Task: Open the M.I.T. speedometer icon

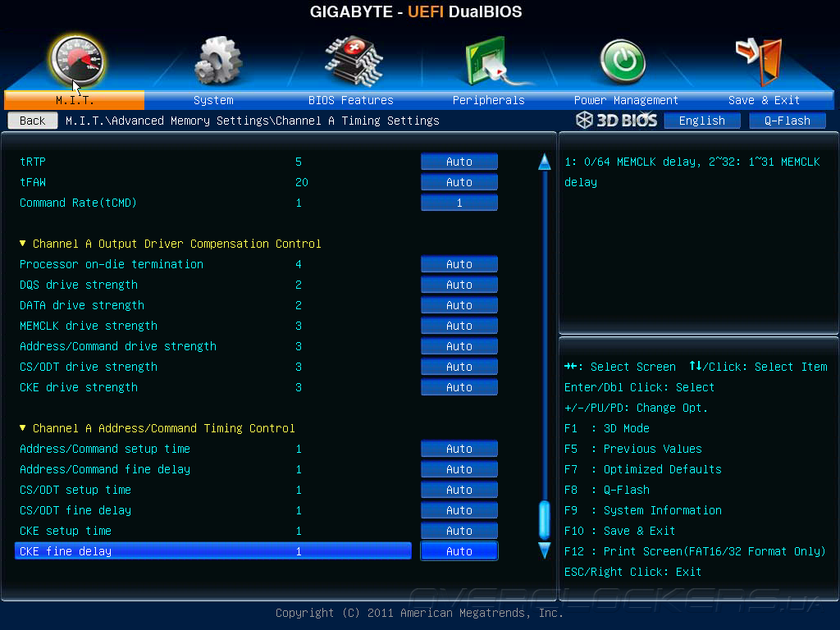Action: coord(77,62)
